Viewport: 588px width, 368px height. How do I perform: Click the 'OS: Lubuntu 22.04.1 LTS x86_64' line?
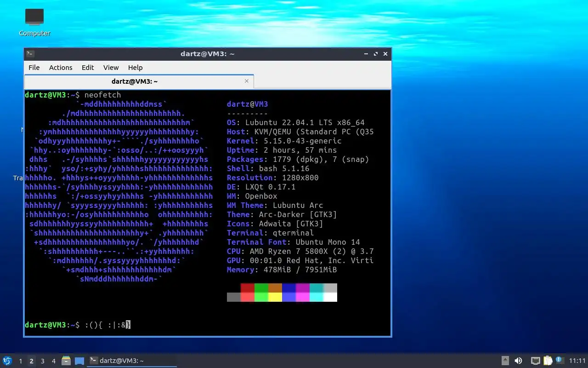pyautogui.click(x=295, y=122)
